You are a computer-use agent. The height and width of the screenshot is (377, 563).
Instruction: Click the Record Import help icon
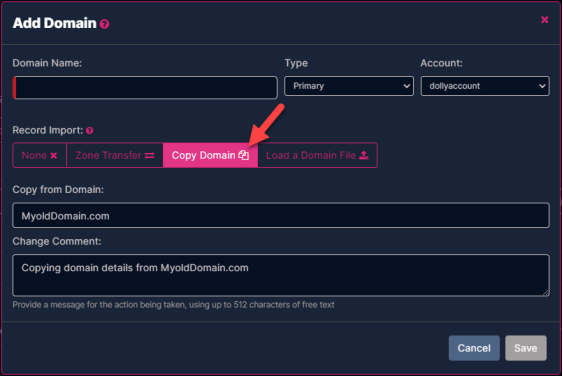(x=90, y=131)
